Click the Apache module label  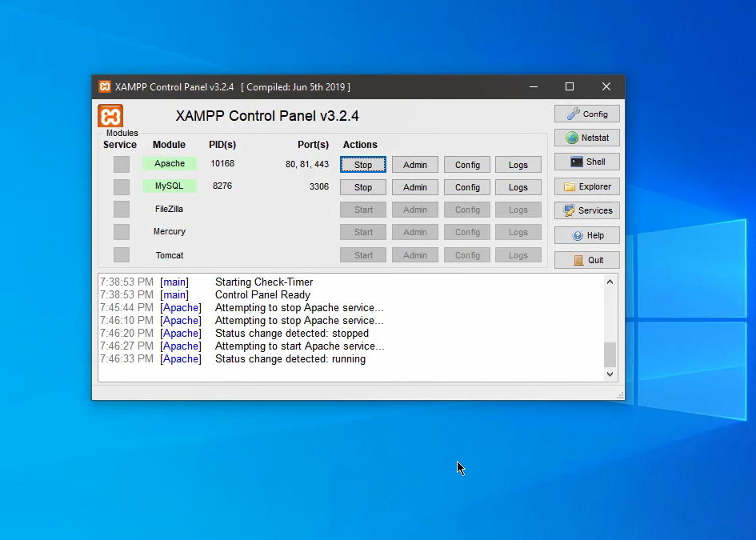[170, 163]
